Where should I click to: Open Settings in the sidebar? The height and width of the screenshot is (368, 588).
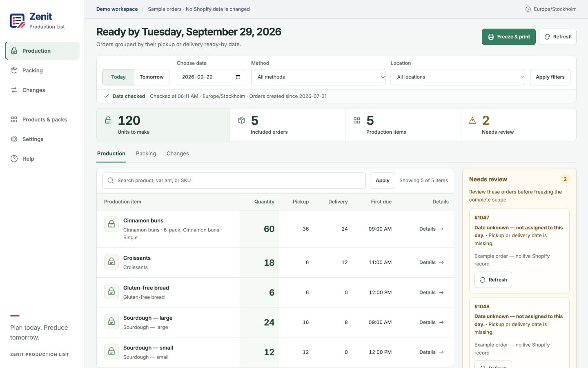pyautogui.click(x=42, y=139)
